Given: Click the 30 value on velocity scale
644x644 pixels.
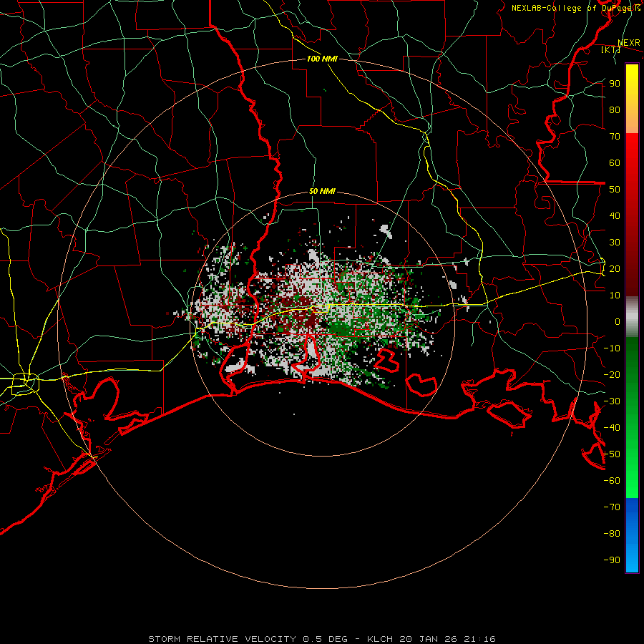Looking at the screenshot, I should (615, 243).
